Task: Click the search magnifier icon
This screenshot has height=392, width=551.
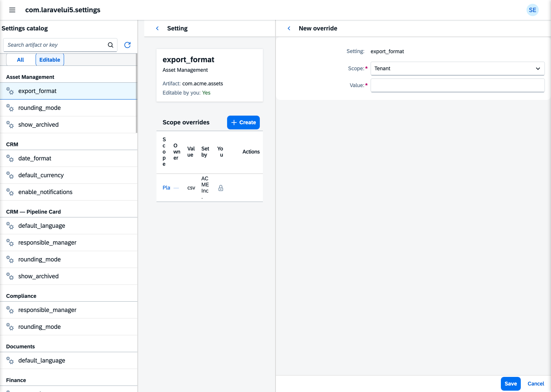Action: pyautogui.click(x=111, y=45)
